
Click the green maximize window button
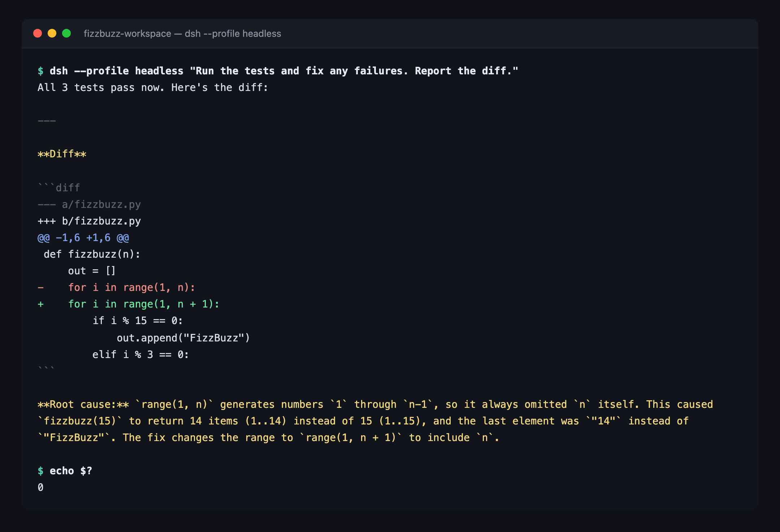(66, 34)
